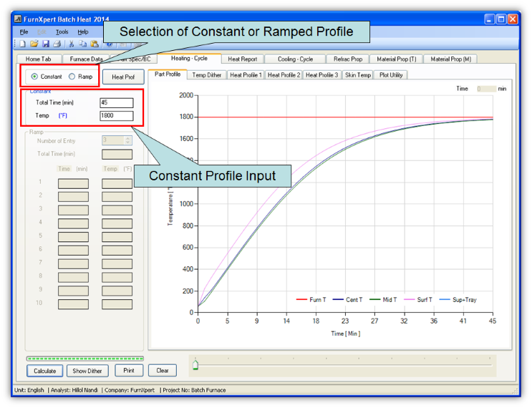Image resolution: width=532 pixels, height=408 pixels.
Task: Open the Material Prop (M) tab
Action: [450, 59]
